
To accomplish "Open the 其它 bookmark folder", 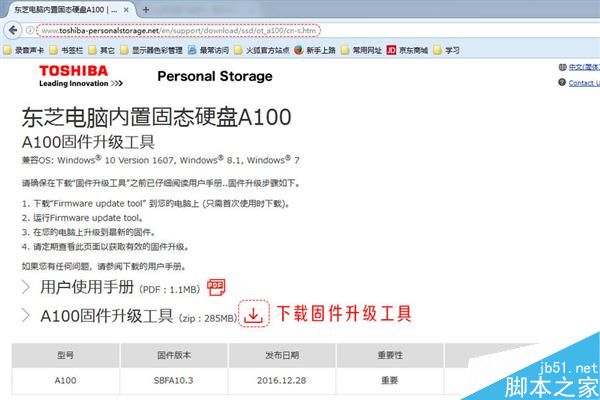I will (102, 50).
